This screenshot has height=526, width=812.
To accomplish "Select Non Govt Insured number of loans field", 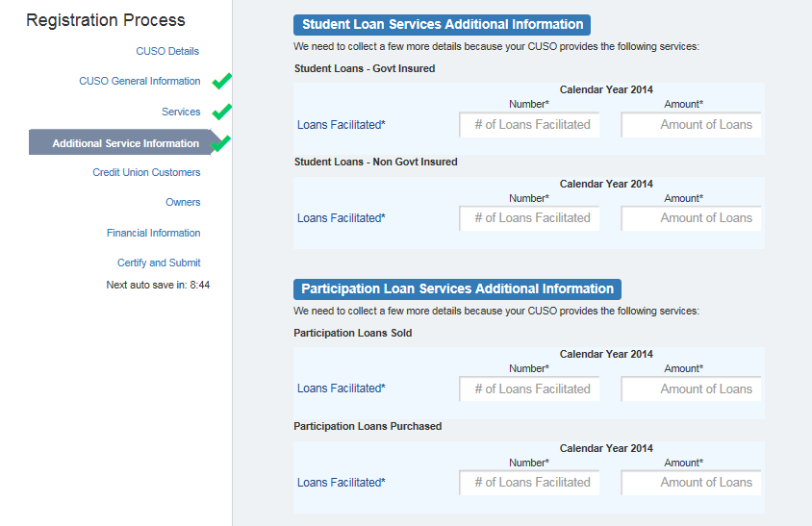I will tap(529, 218).
